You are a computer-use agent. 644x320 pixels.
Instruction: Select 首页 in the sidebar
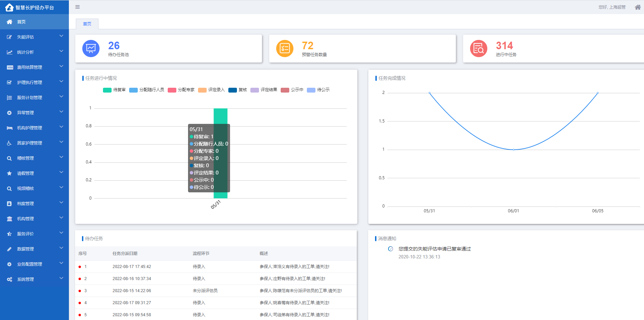pos(34,22)
